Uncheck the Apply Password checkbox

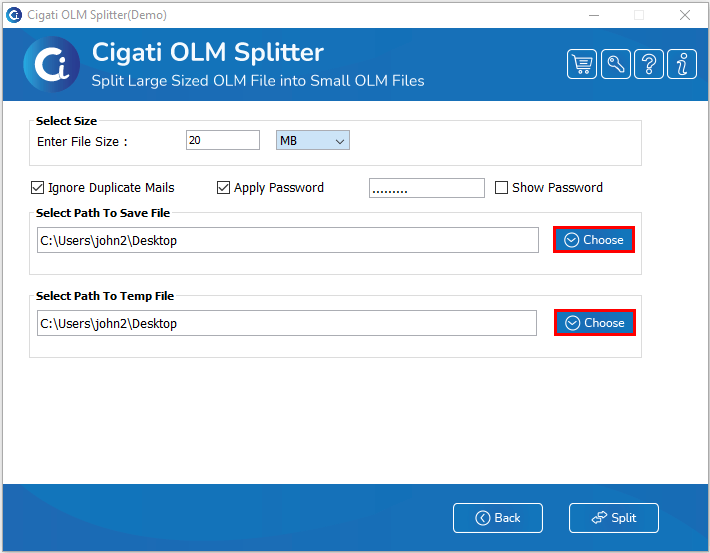[223, 188]
